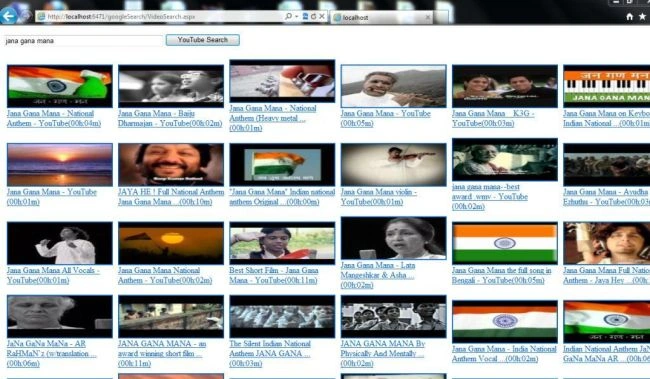Toggle the compatibility view icon
650x379 pixels.
(x=306, y=16)
